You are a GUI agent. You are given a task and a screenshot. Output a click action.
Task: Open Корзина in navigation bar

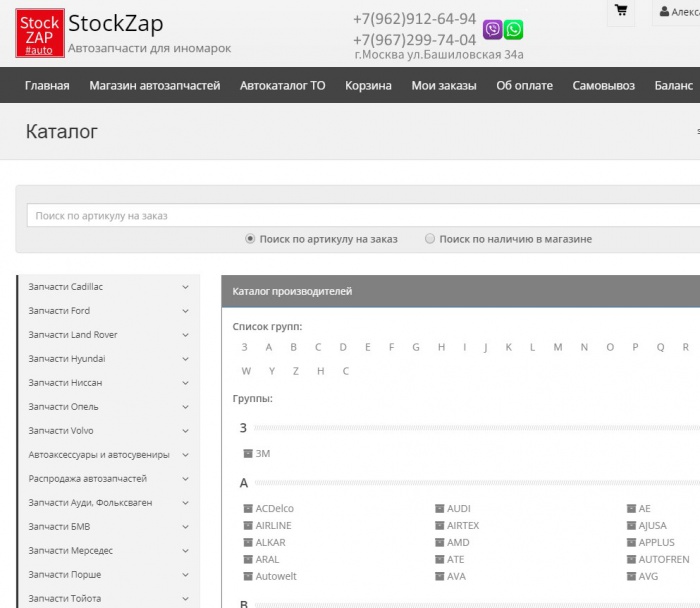[368, 85]
